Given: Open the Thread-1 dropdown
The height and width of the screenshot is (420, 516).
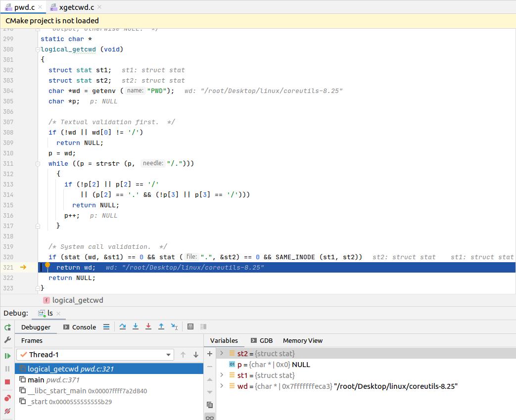Looking at the screenshot, I should point(95,355).
